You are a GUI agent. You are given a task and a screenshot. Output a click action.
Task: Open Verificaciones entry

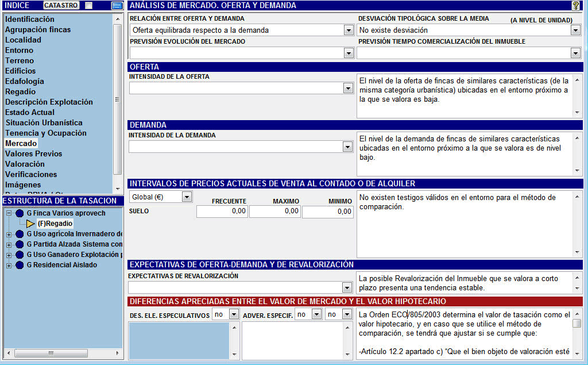point(31,174)
